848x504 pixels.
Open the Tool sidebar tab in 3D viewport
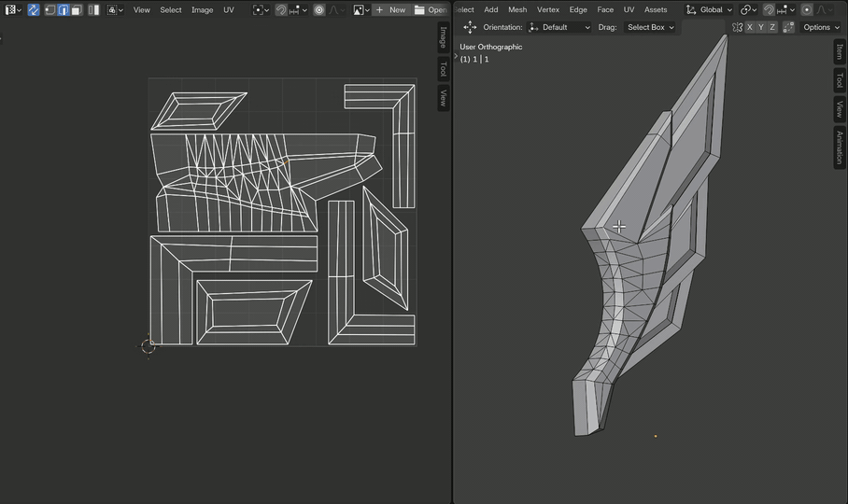click(840, 80)
